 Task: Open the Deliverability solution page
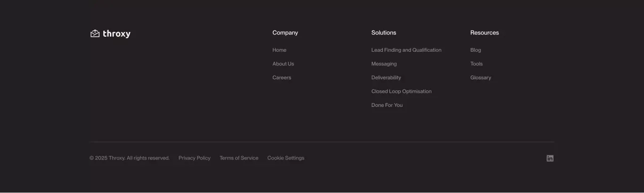click(386, 78)
